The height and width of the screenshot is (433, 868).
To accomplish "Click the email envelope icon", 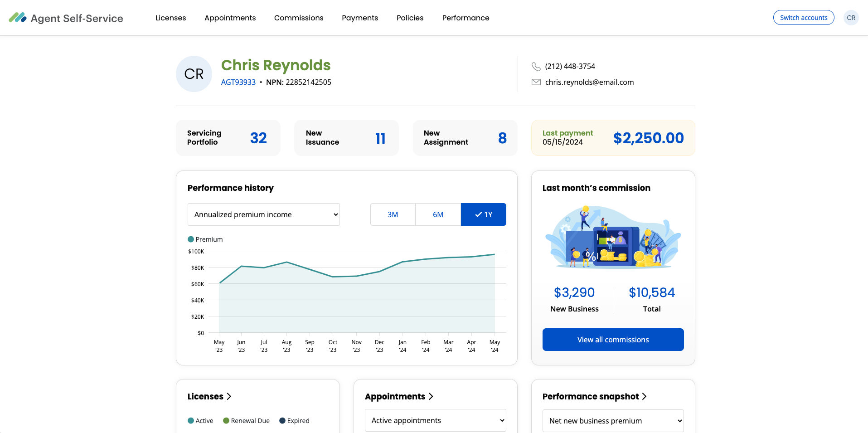I will (x=536, y=82).
